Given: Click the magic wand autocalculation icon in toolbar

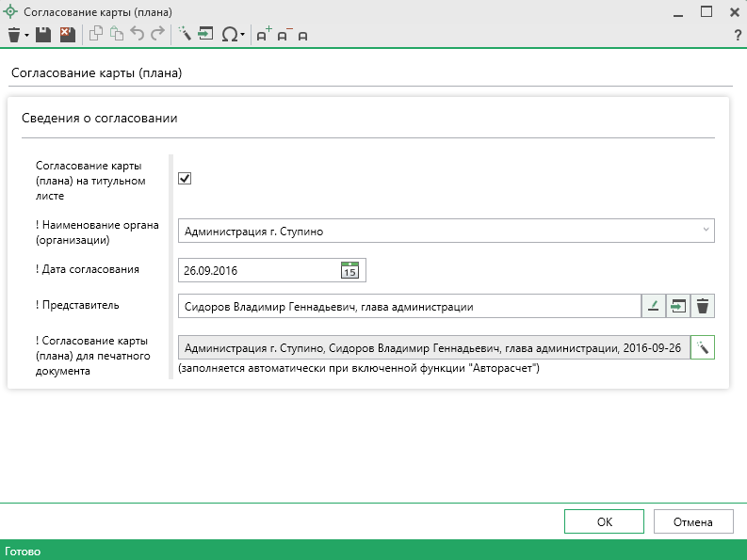Looking at the screenshot, I should (185, 35).
